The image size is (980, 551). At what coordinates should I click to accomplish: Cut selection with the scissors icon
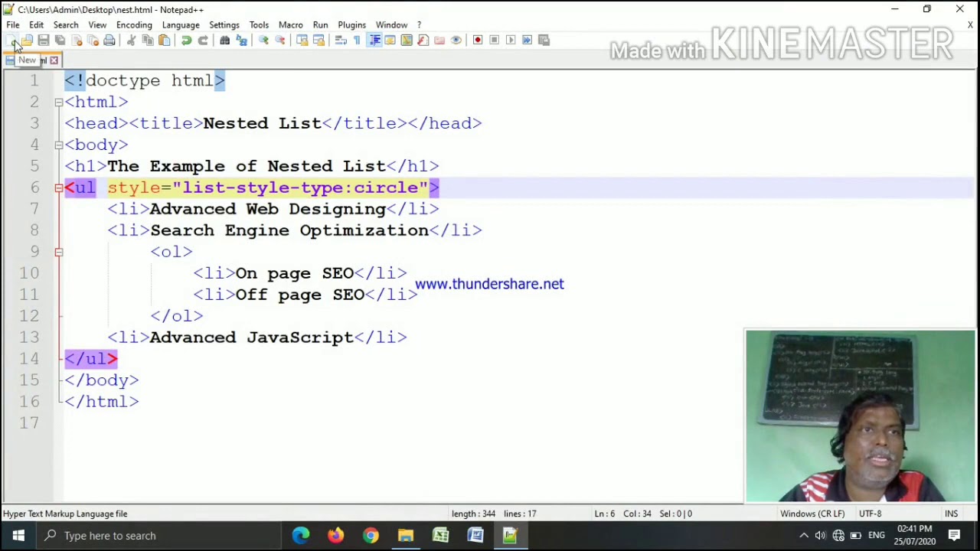[x=130, y=40]
